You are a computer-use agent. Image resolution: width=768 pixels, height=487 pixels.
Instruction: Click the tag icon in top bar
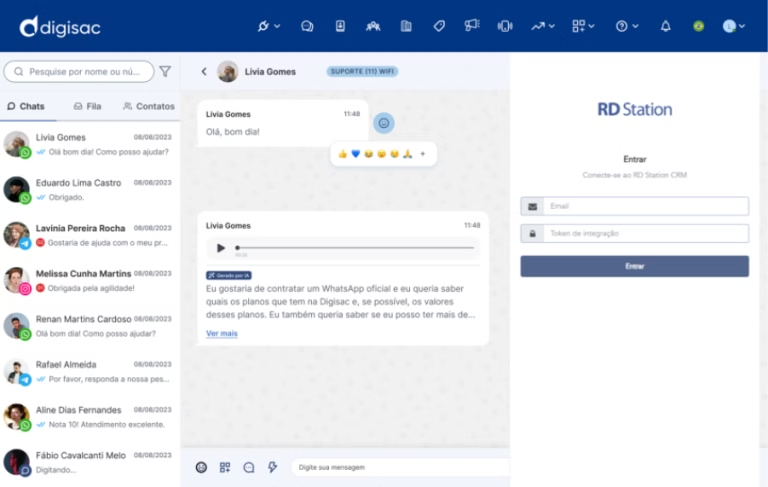[438, 26]
